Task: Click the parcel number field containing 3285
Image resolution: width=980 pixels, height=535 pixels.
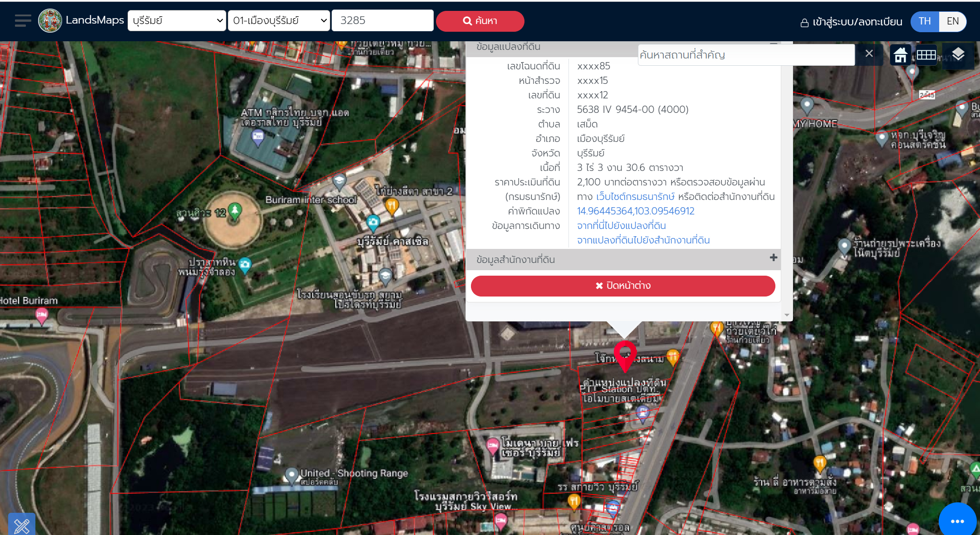Action: pyautogui.click(x=382, y=21)
